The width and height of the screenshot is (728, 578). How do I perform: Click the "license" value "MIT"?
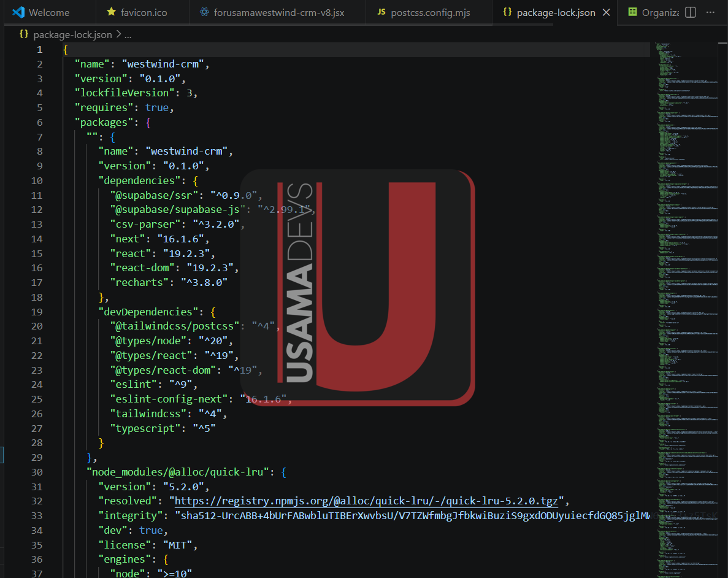(177, 545)
